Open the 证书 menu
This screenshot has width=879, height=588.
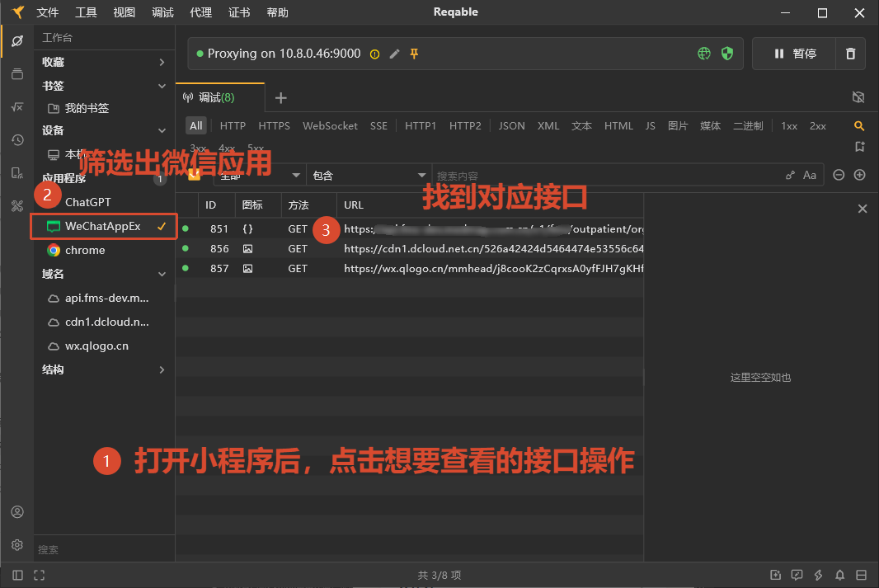point(239,12)
